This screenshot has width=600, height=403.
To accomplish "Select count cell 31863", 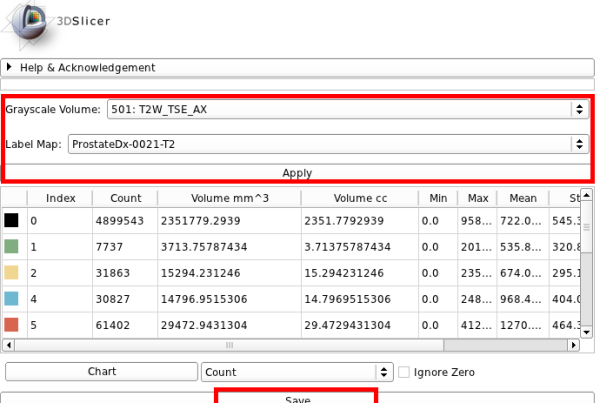I will pyautogui.click(x=125, y=273).
